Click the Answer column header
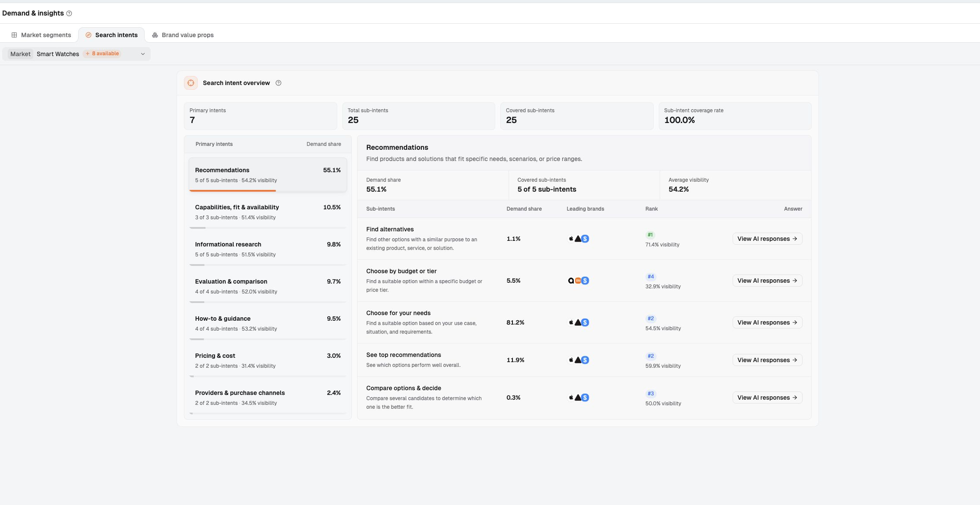980x505 pixels. [793, 209]
